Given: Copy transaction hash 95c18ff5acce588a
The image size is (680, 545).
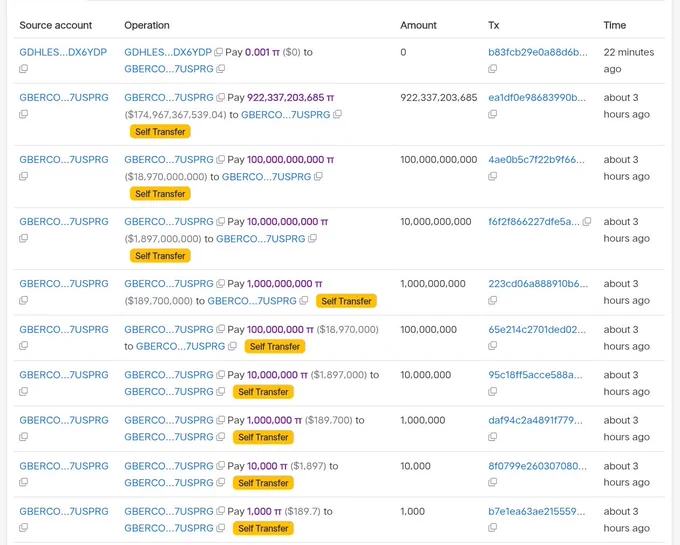Looking at the screenshot, I should point(492,391).
